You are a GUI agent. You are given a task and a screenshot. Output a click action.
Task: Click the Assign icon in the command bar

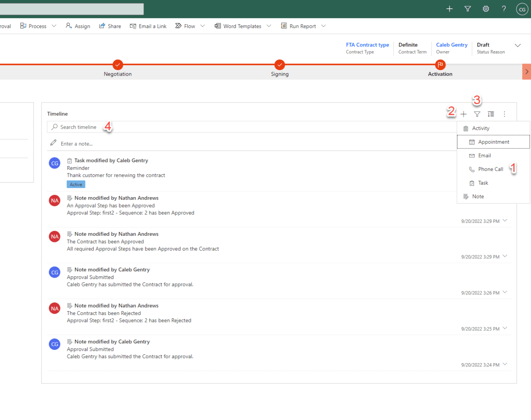coord(68,26)
